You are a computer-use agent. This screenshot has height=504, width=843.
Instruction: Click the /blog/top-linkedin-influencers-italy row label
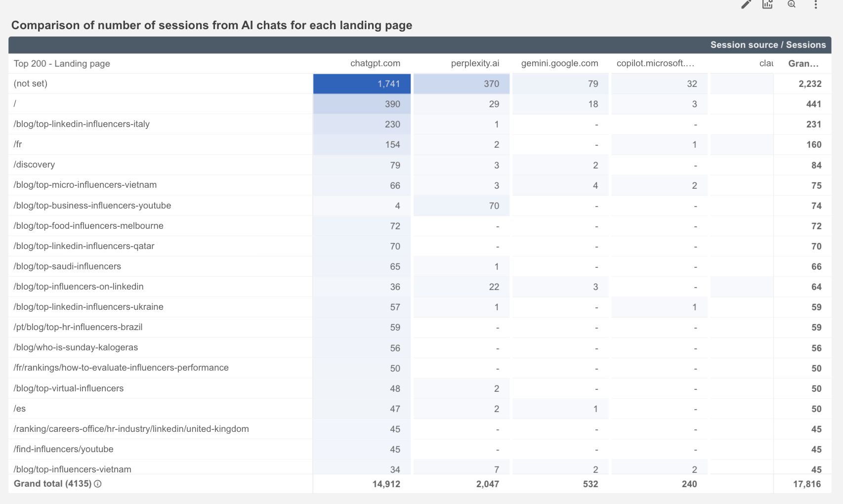click(82, 124)
